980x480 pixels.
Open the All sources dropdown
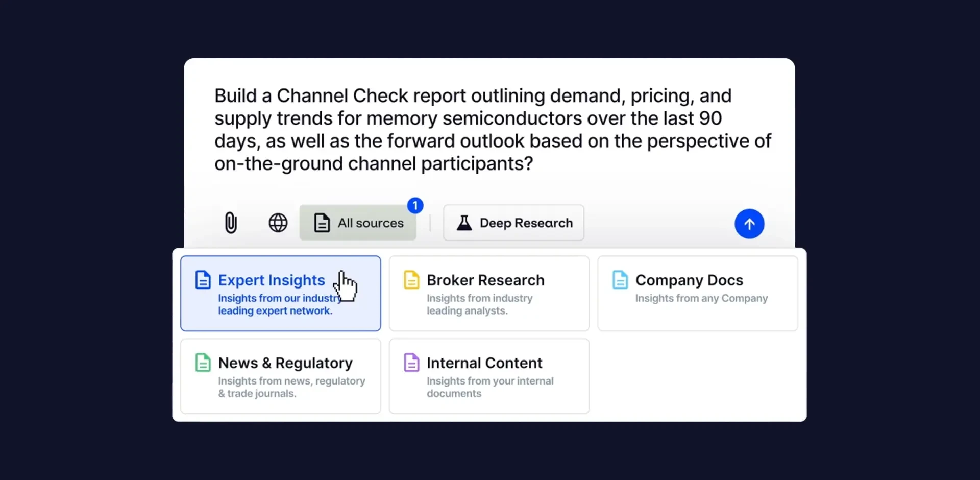(370, 223)
